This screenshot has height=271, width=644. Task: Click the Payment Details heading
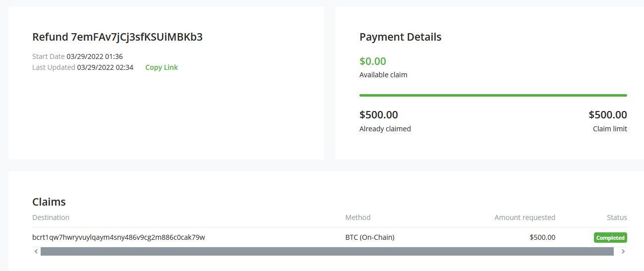400,37
